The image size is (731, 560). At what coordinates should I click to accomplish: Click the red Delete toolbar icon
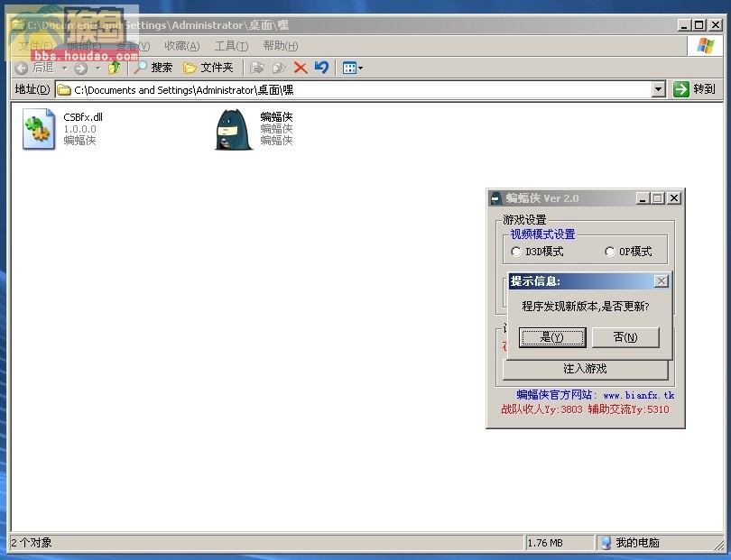301,68
